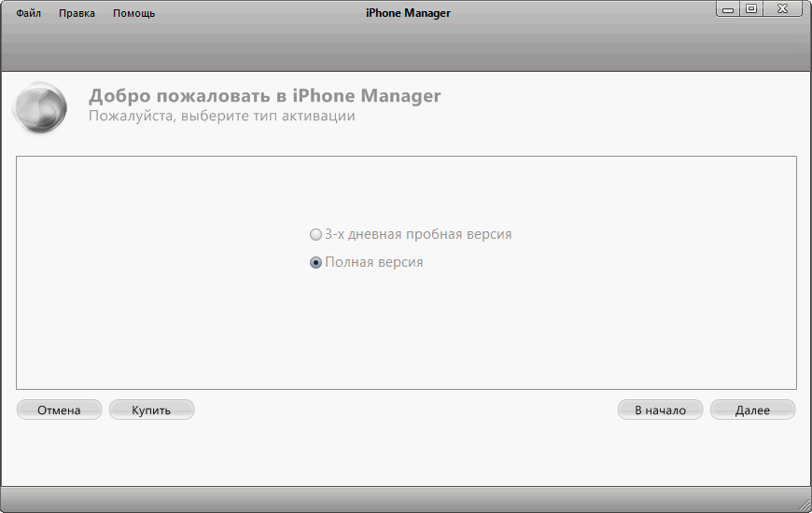The image size is (812, 513).
Task: Open the Правка menu
Action: (x=77, y=13)
